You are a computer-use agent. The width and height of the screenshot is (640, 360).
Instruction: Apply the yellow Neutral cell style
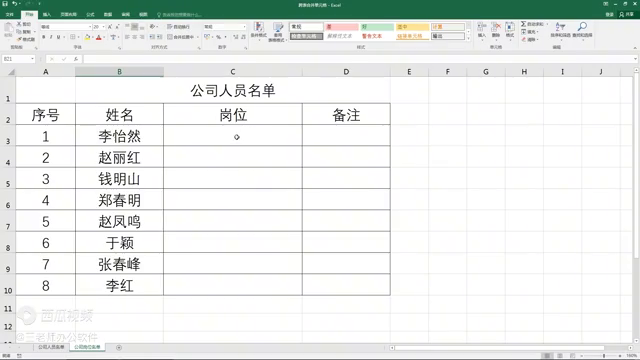[x=413, y=27]
